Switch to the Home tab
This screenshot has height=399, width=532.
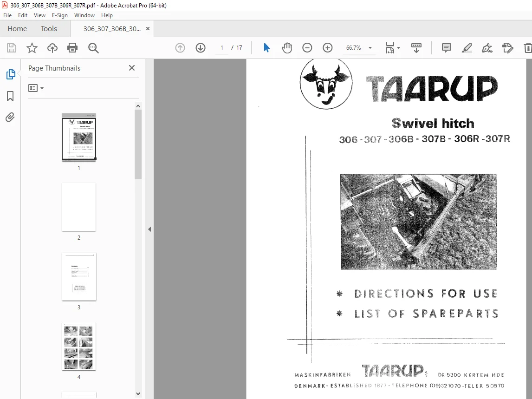[x=17, y=28]
